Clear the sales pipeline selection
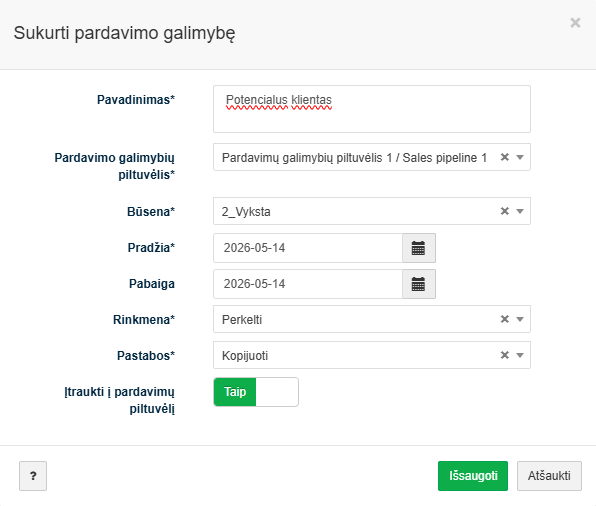The height and width of the screenshot is (506, 596). pyautogui.click(x=504, y=157)
